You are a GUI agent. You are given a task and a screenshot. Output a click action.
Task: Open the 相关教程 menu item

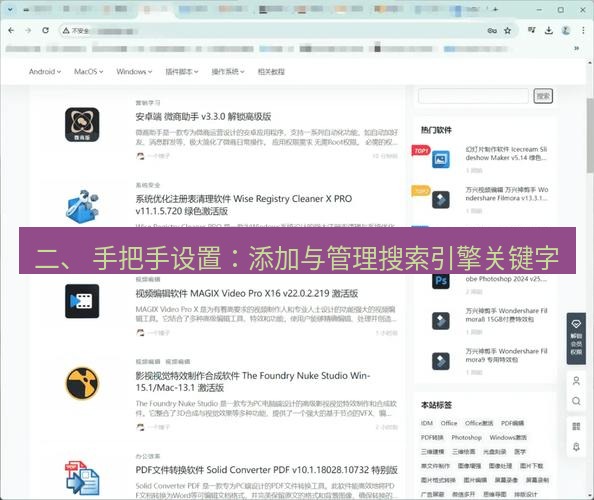(271, 72)
